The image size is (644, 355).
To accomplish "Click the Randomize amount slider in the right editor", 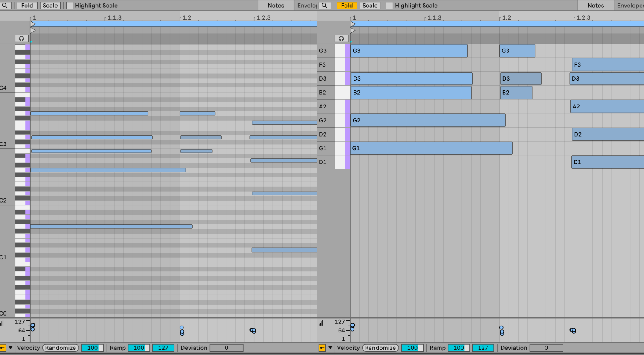I will point(412,348).
